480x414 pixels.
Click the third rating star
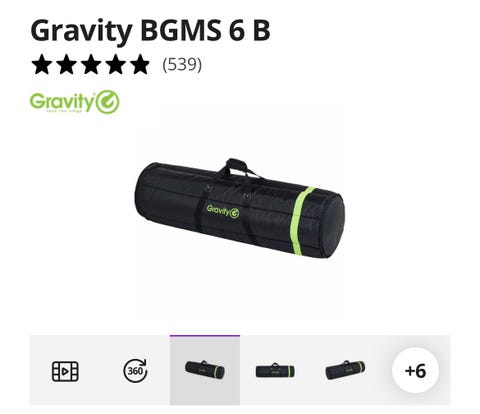91,64
